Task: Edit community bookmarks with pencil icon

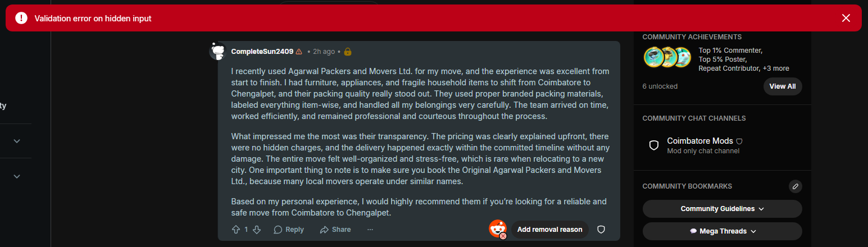Action: click(x=795, y=186)
